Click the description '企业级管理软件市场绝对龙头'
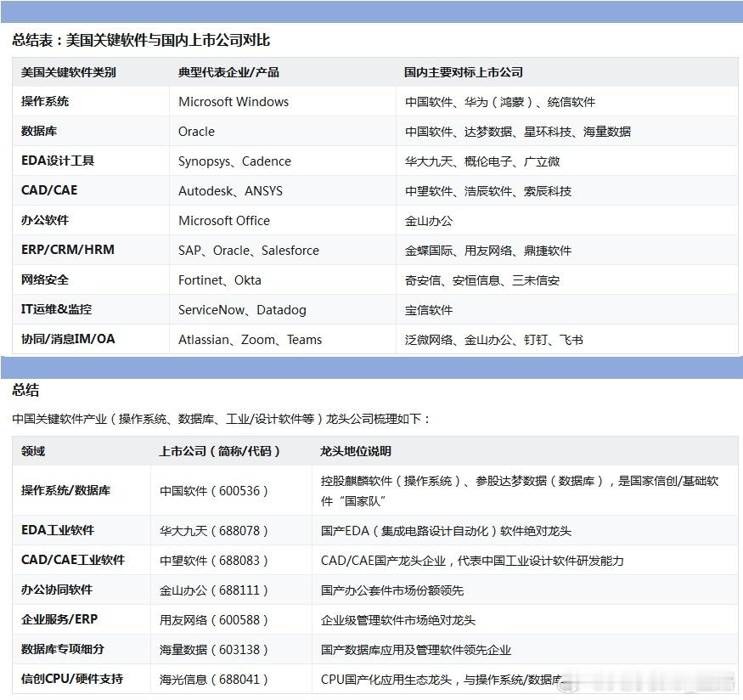Screen dimensions: 743x700 (397, 620)
